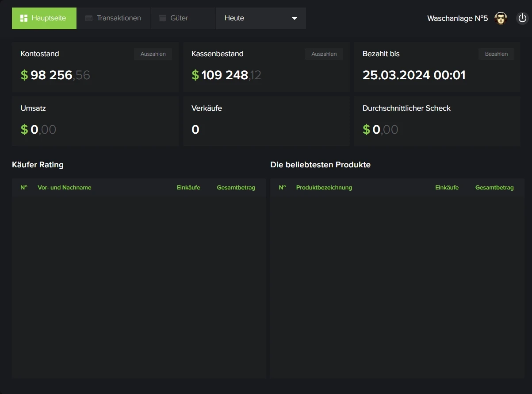Click Auszahlen in the Kontostand card

click(x=153, y=54)
